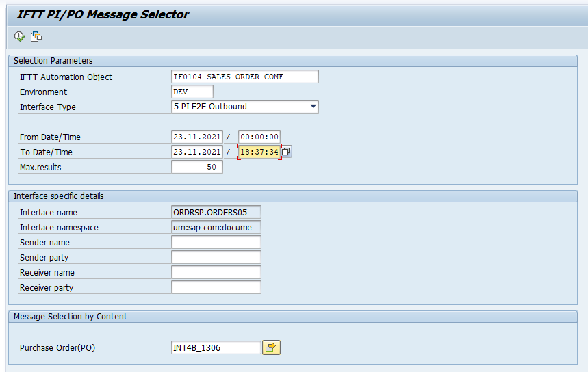
Task: Click the From time field showing 00:00:00
Action: coord(259,137)
